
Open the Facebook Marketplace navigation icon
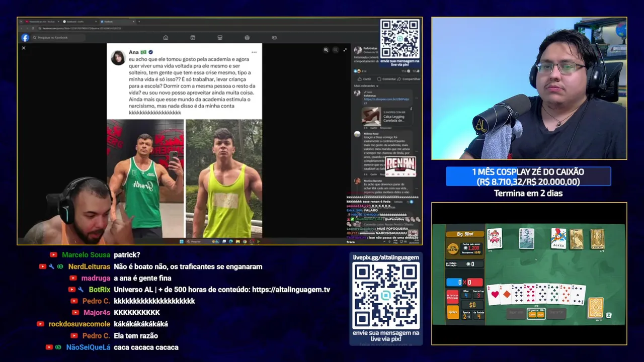[x=220, y=38]
